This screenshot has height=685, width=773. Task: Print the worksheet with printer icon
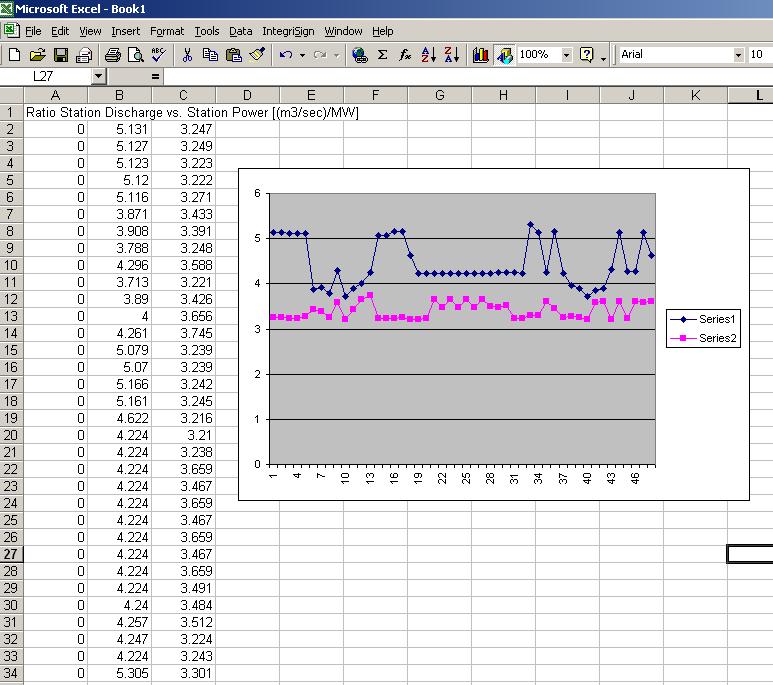point(113,55)
